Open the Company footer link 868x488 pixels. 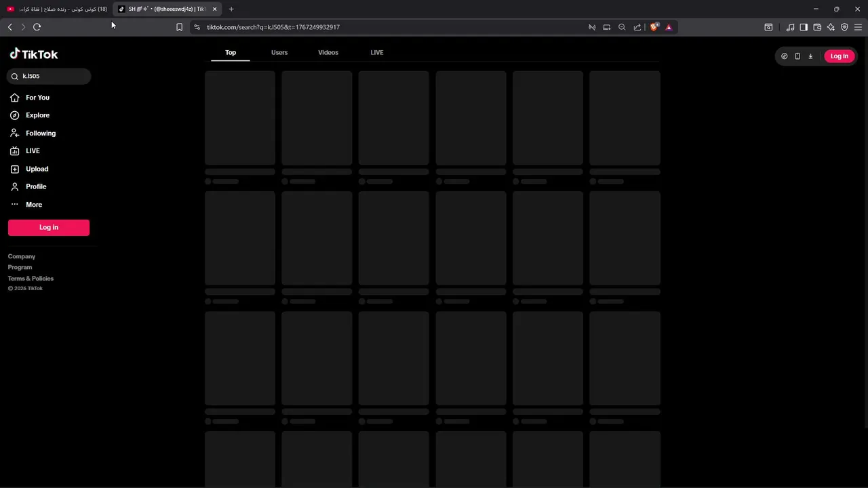click(22, 257)
